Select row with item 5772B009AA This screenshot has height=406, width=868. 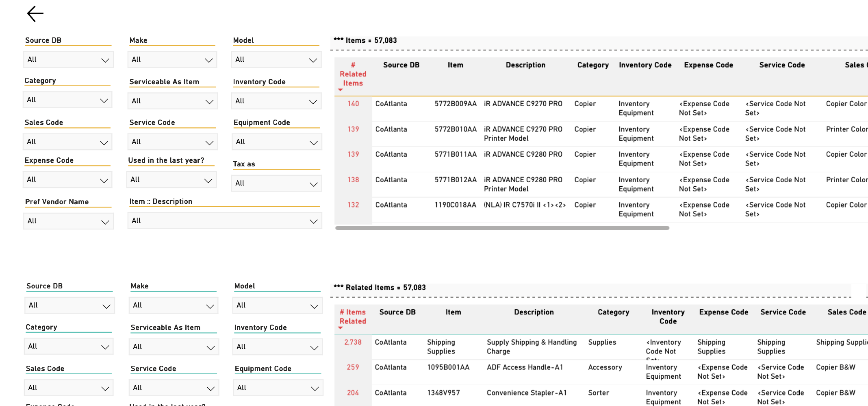(601, 109)
